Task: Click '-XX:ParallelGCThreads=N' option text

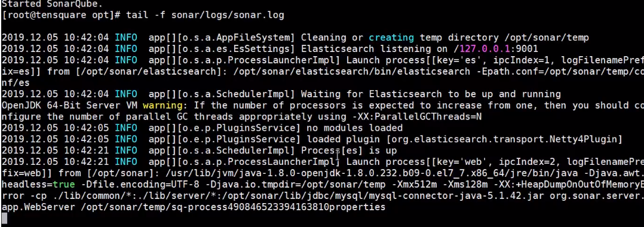Action: tap(416, 116)
